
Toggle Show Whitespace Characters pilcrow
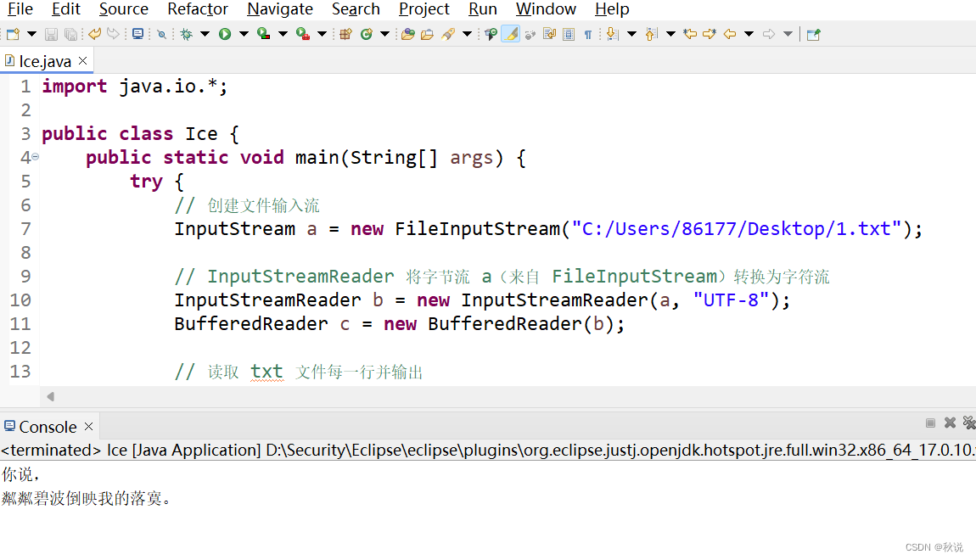click(587, 34)
